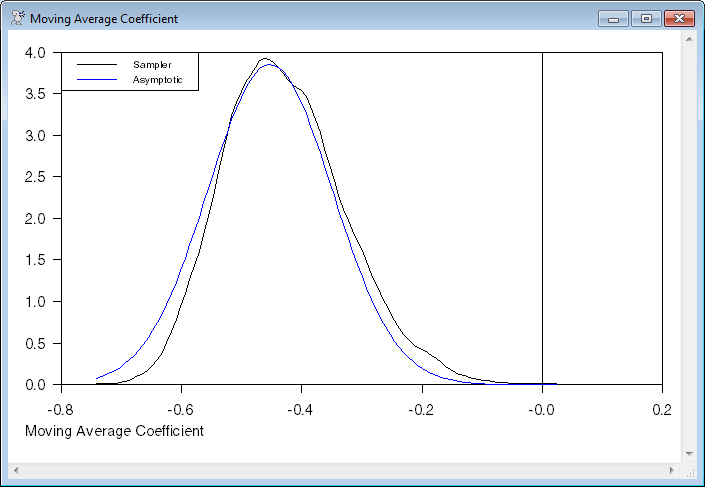Click the -0.8 label on the x-axis

pos(60,409)
